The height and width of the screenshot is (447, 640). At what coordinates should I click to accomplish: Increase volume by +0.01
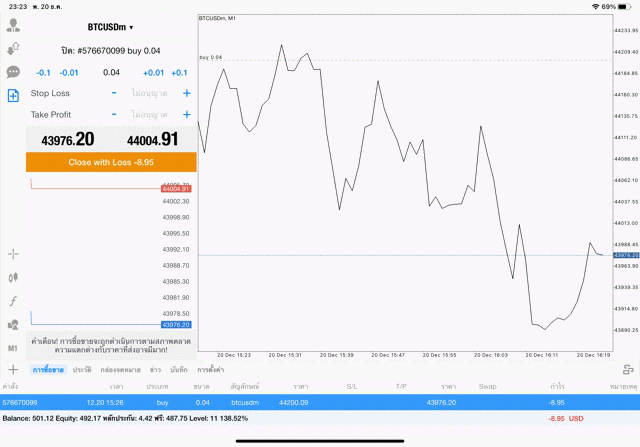click(153, 72)
